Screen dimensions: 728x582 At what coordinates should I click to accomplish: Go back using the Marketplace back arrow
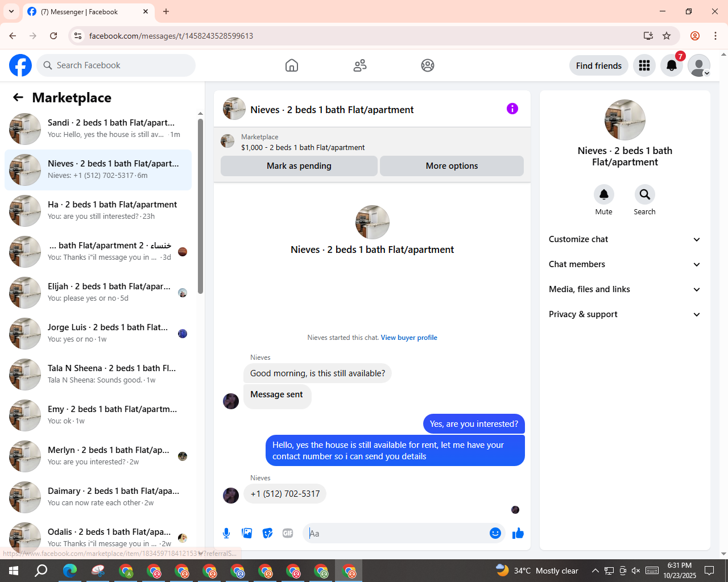click(x=18, y=97)
